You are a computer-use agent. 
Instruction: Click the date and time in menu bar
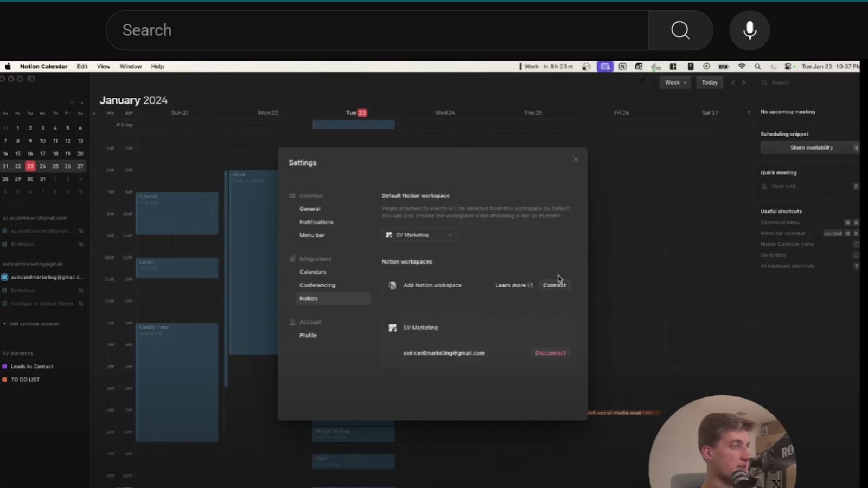[x=830, y=66]
